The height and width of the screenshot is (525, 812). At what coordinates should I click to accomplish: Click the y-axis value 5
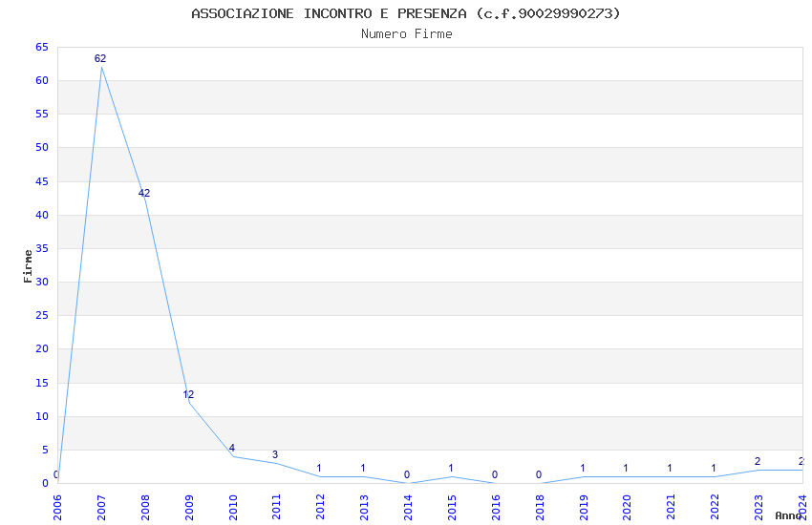45,450
